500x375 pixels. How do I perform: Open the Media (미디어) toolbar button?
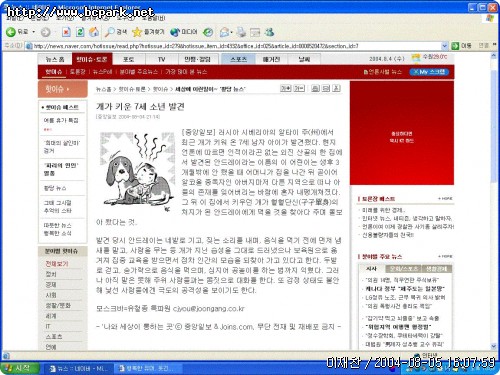(x=184, y=32)
